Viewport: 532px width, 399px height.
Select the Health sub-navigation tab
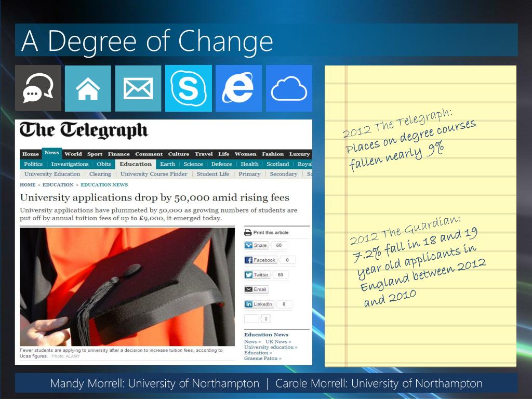[250, 164]
